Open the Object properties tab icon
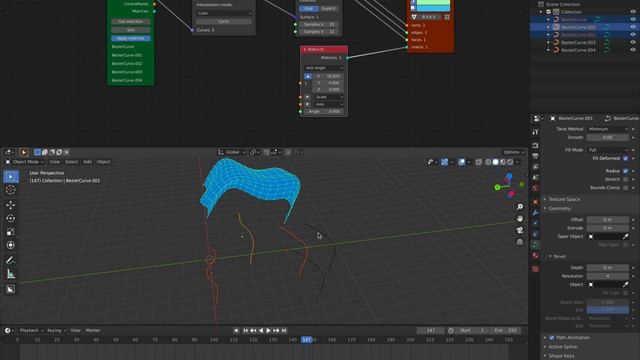This screenshot has width=640, height=360. point(536,202)
